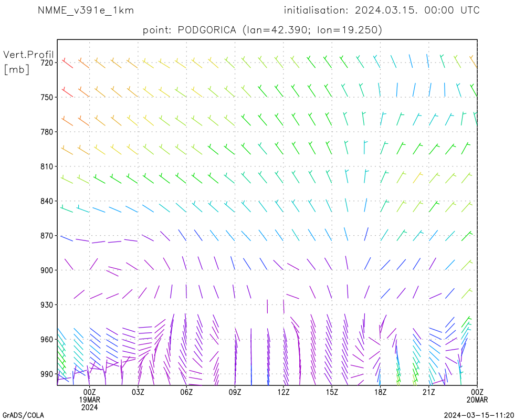Click the 03Z time axis label

[138, 392]
